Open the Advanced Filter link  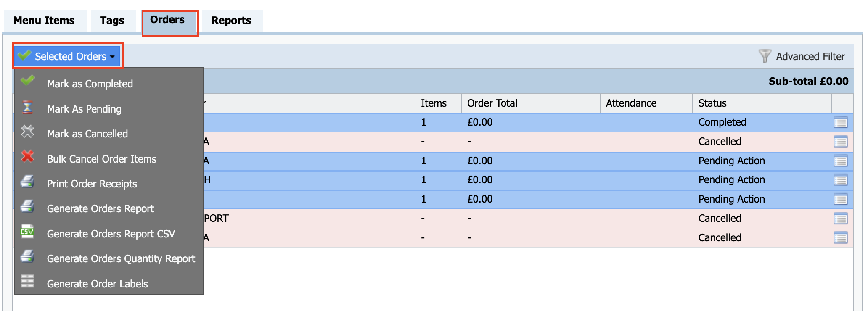coord(810,56)
